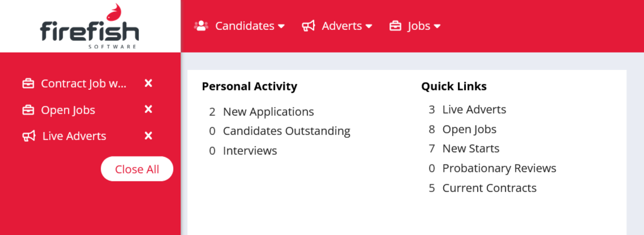The width and height of the screenshot is (644, 235).
Task: Click the Jobs briefcase icon in navbar
Action: [395, 26]
